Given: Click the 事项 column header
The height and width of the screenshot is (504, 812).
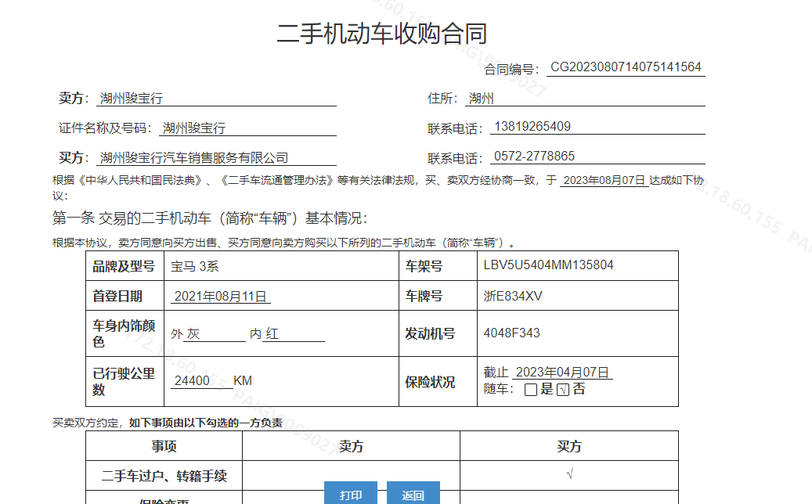Looking at the screenshot, I should point(164,446).
